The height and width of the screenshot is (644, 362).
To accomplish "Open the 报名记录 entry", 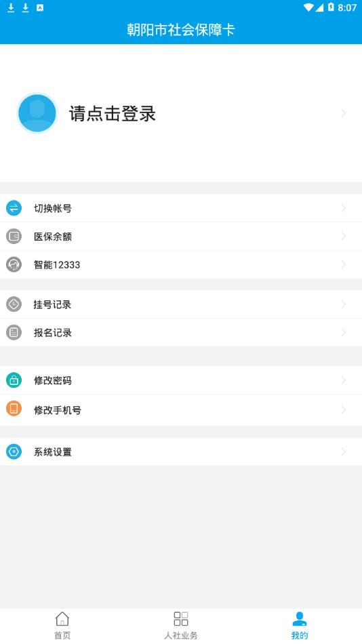I will pos(181,332).
